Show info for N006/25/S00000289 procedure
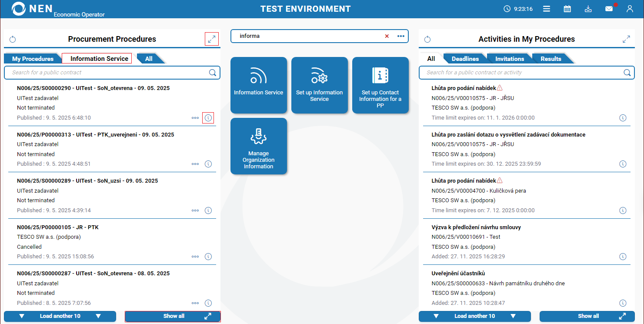The image size is (644, 324). [208, 210]
